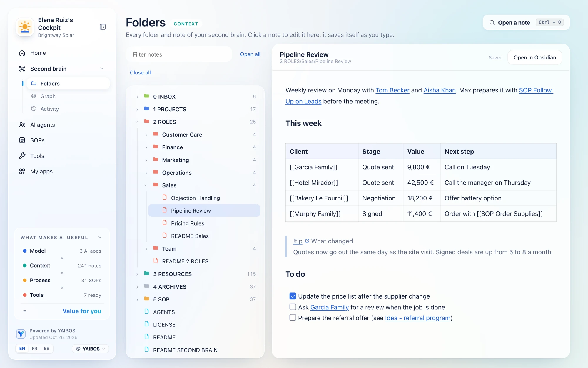This screenshot has height=368, width=588.
Task: Switch language to FR
Action: pos(34,349)
